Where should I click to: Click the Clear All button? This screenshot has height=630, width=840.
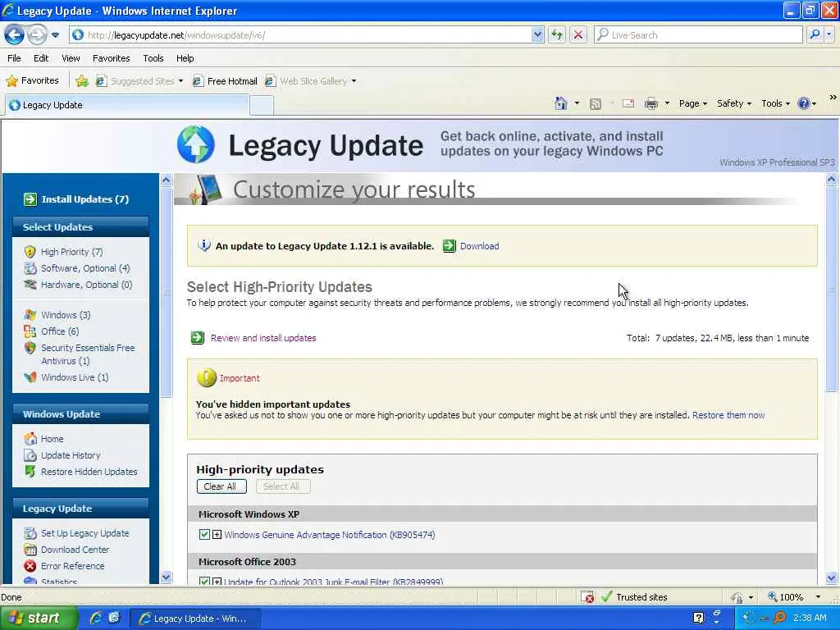coord(221,486)
